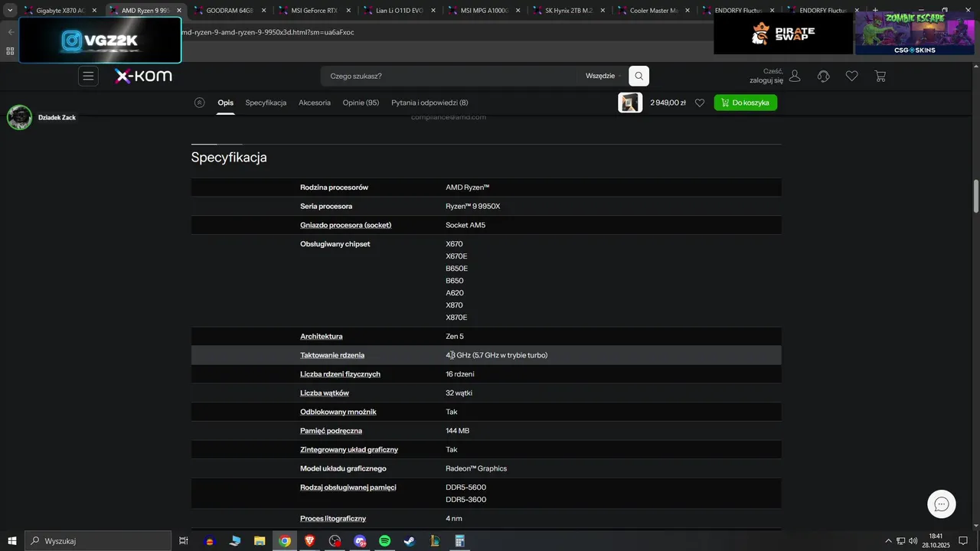Open Steam from taskbar
Screen dimensions: 980x551
[x=410, y=541]
